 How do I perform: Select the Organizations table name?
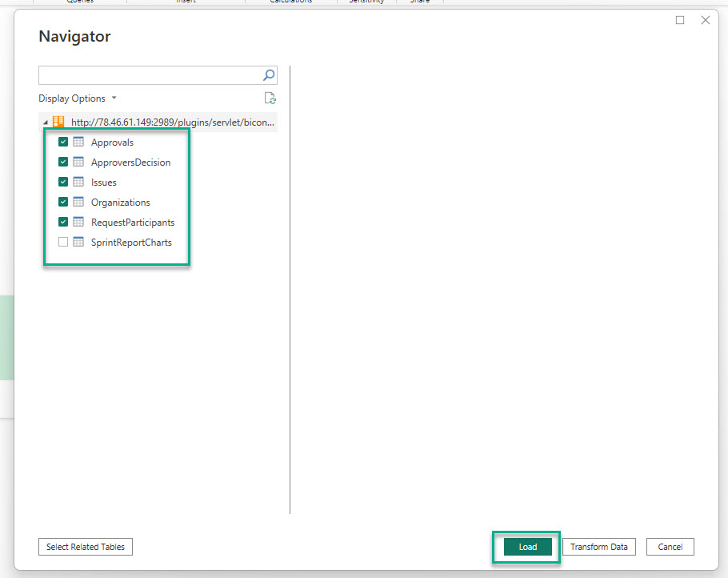tap(120, 203)
